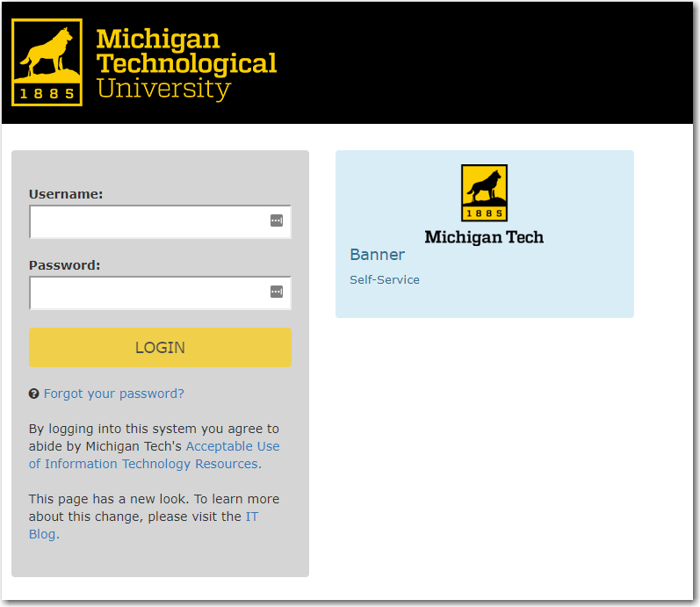Image resolution: width=700 pixels, height=607 pixels.
Task: Click the Self-Service text
Action: click(x=385, y=279)
